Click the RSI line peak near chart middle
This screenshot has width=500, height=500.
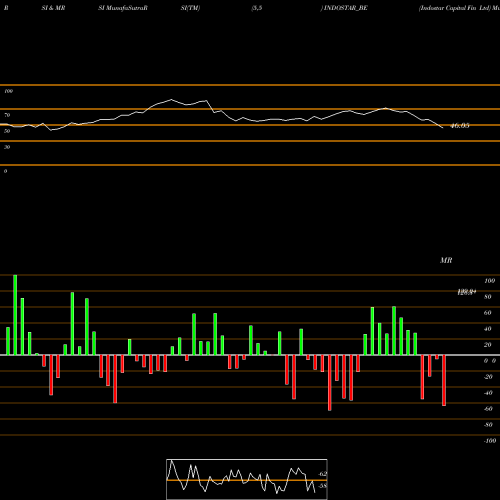171,99
